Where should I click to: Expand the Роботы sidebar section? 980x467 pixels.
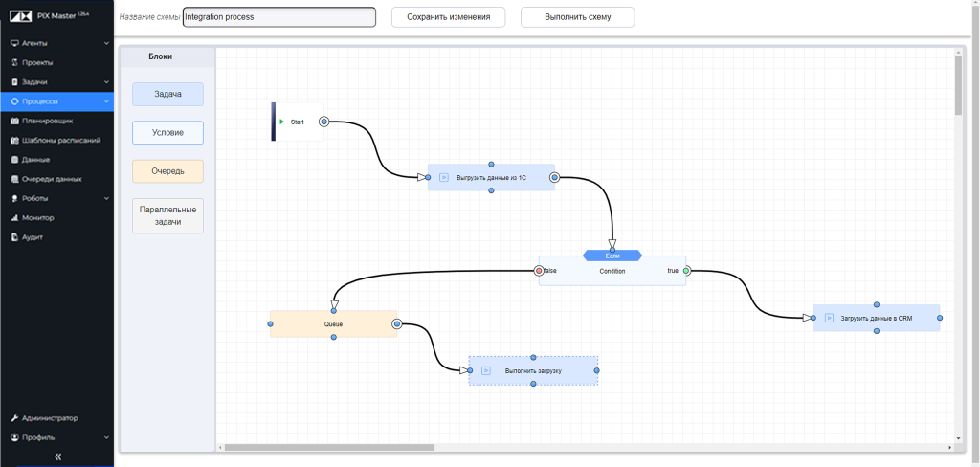104,198
